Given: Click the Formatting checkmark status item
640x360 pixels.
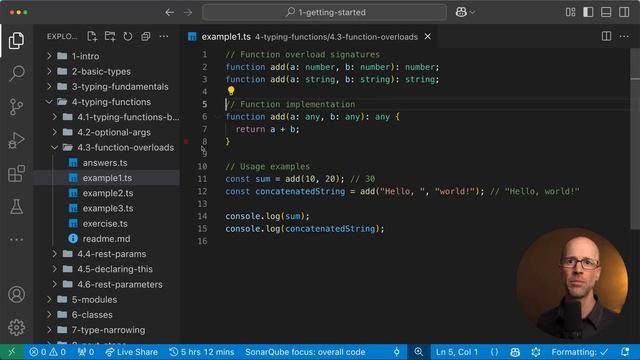Looking at the screenshot, I should (x=580, y=352).
